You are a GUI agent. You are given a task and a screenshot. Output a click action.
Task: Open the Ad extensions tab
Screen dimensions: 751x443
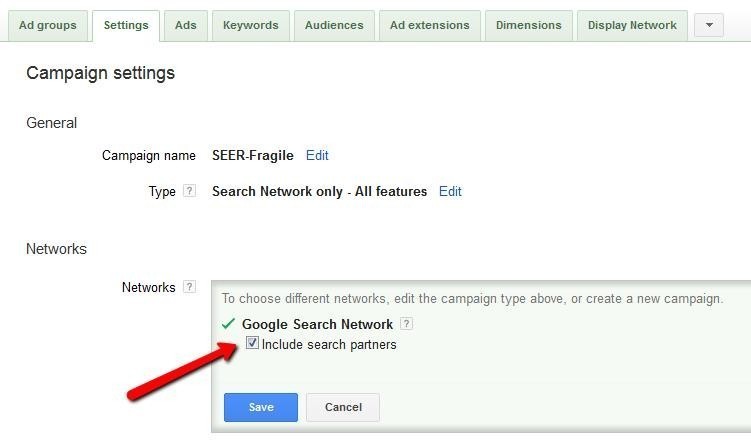pos(429,25)
